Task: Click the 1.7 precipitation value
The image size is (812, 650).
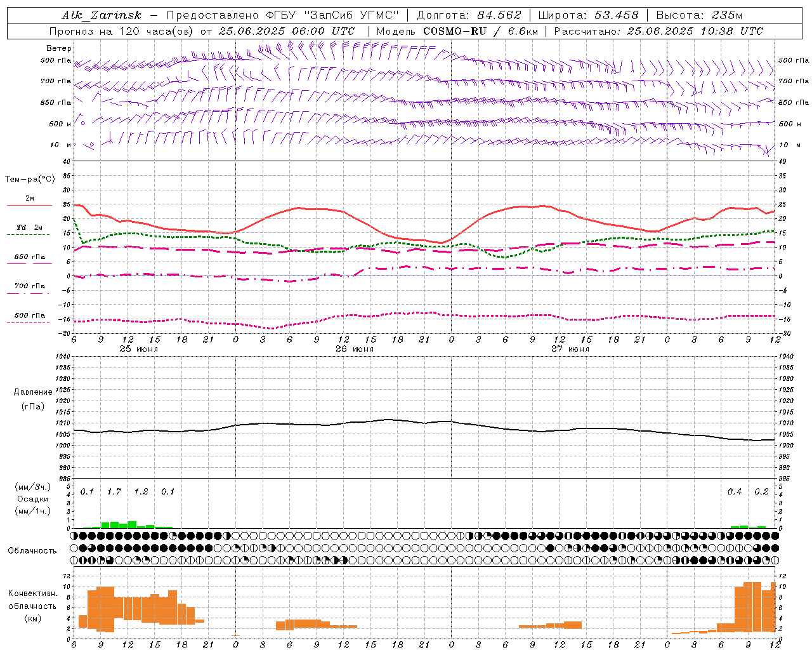Action: click(x=114, y=491)
